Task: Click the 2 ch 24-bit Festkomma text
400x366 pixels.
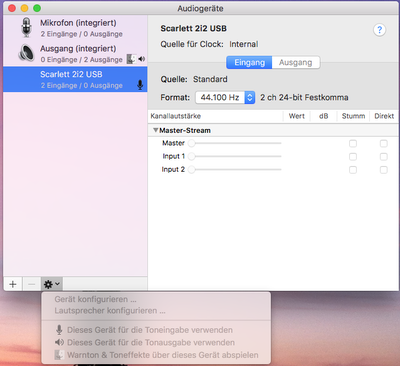Action: tap(304, 97)
